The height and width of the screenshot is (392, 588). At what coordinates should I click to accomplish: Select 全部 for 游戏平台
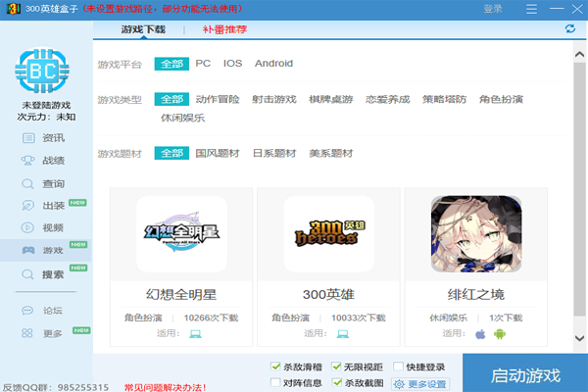point(171,64)
